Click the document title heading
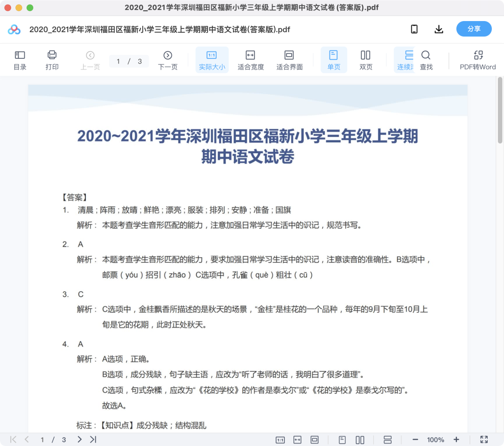Image resolution: width=504 pixels, height=446 pixels. coord(247,146)
